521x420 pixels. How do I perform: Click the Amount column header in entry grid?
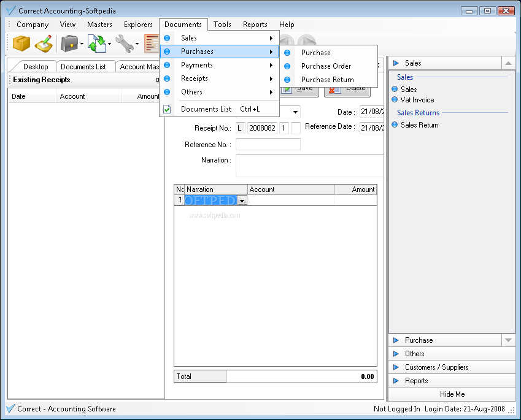355,189
